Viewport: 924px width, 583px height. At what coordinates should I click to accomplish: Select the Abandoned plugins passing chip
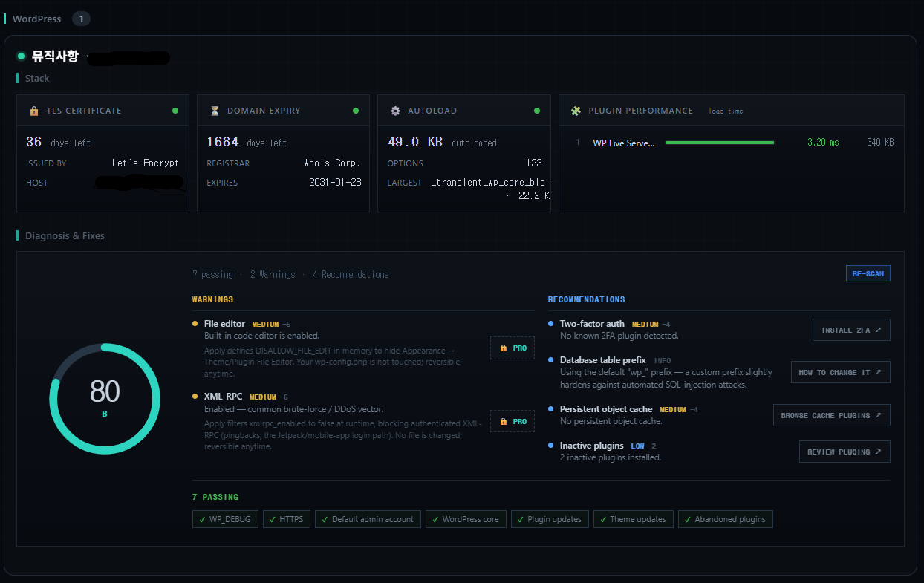(726, 519)
